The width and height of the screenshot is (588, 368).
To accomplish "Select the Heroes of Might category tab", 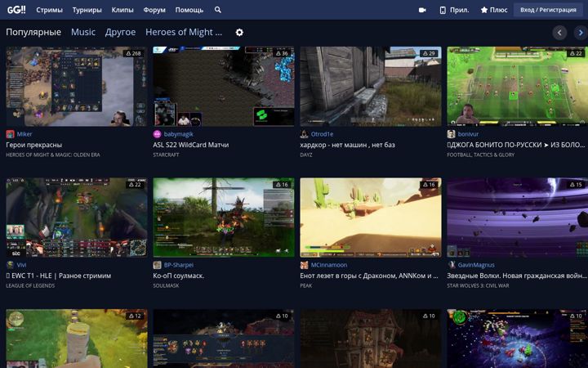I will click(184, 32).
